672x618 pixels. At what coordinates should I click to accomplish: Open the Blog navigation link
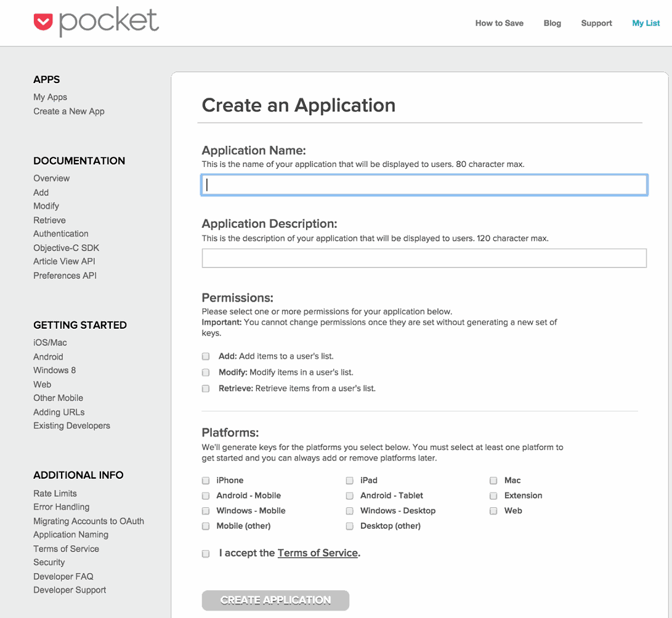[x=552, y=23]
